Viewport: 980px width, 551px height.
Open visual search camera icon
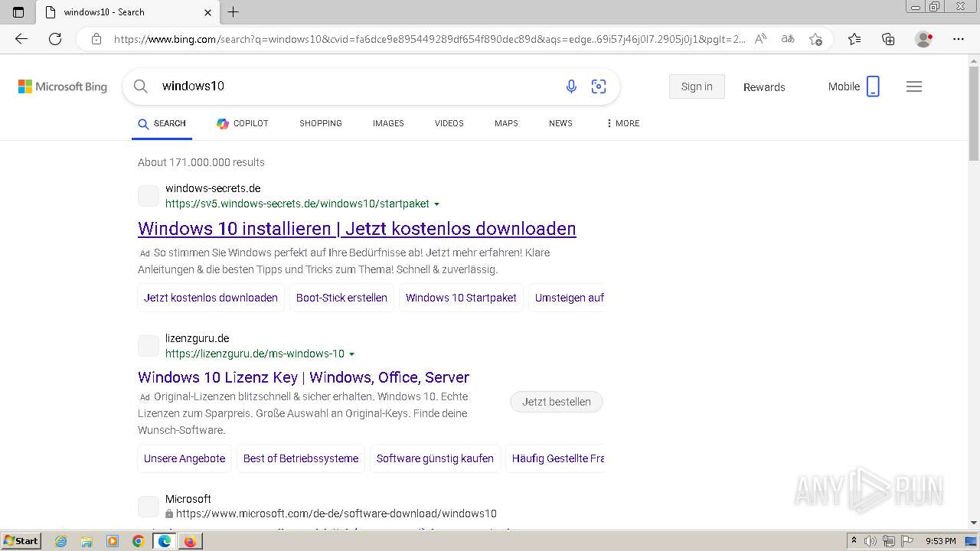[x=599, y=86]
